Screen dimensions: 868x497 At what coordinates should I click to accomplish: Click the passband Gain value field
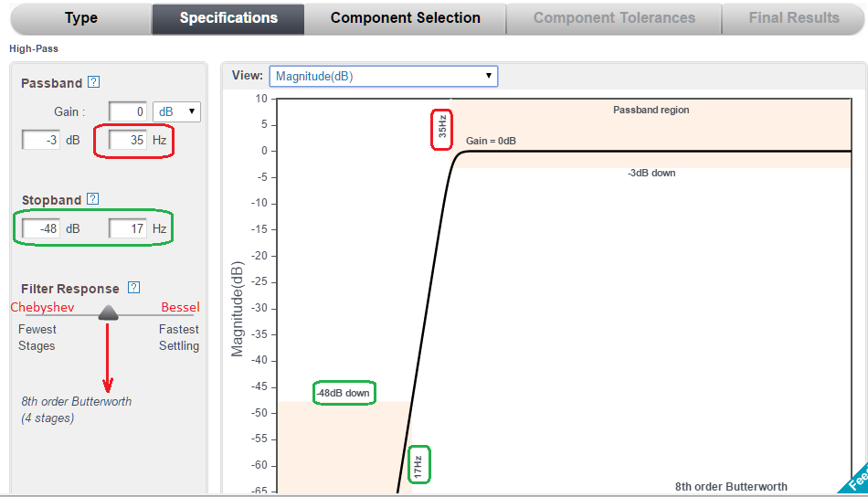[x=127, y=111]
